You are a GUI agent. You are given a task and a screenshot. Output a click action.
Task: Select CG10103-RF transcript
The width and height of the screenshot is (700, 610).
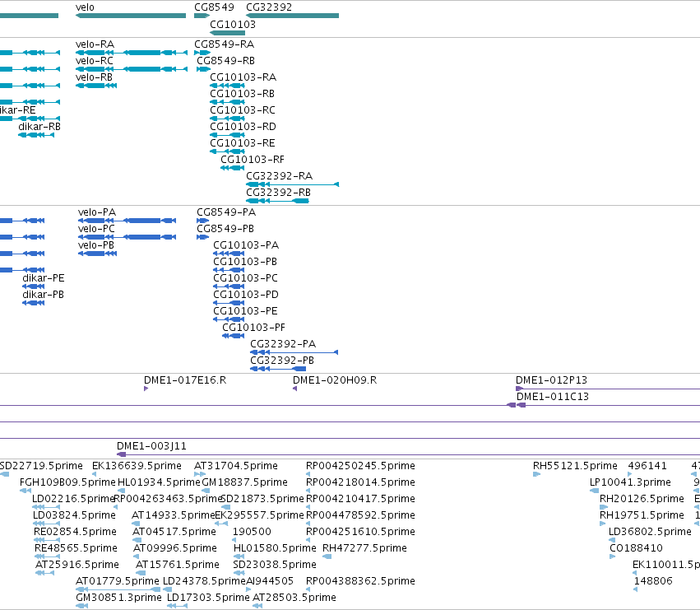pos(233,168)
